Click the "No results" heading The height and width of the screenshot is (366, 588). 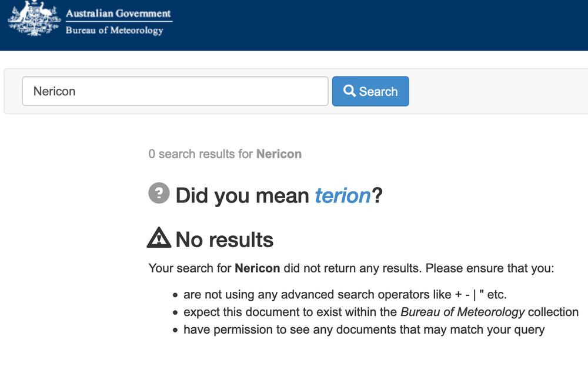(224, 239)
